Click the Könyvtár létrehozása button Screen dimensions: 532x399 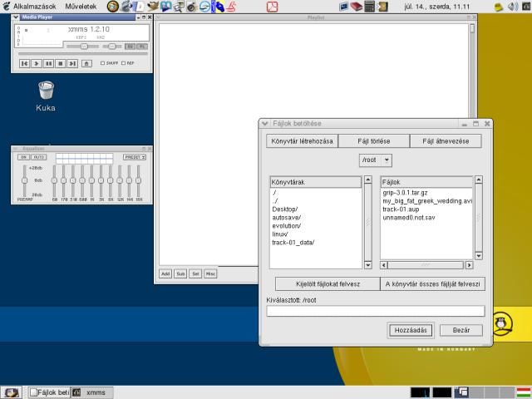pos(302,141)
